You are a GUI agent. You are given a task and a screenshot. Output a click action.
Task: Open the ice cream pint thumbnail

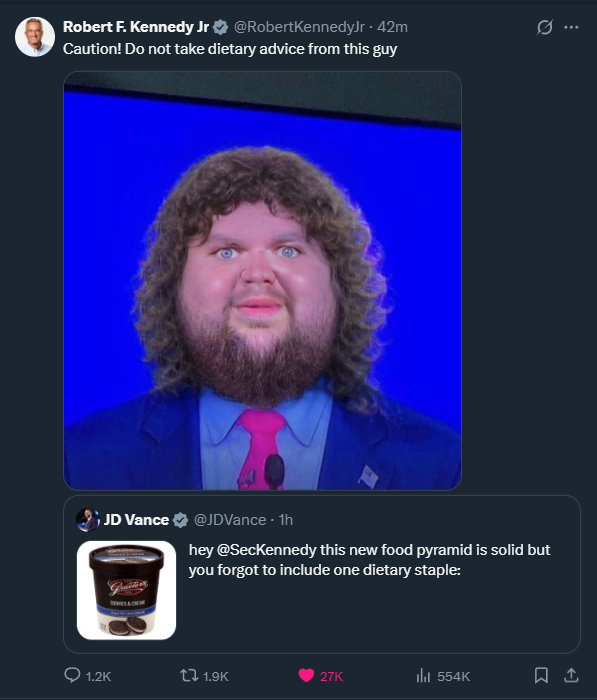(x=126, y=590)
